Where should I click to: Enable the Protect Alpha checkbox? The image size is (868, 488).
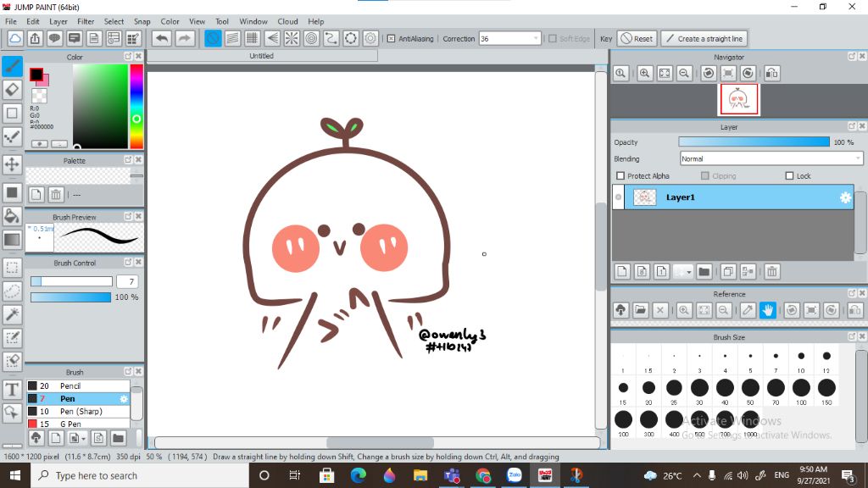pos(620,176)
